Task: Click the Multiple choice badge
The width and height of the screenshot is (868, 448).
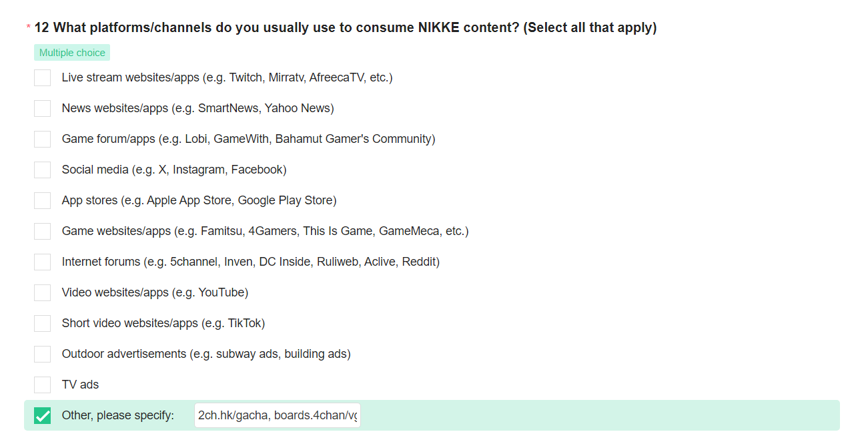Action: coord(72,53)
